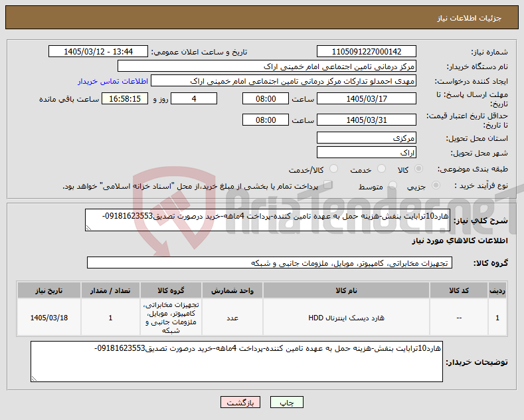Click the واحد شمارش column header
Image resolution: width=524 pixels, height=420 pixels.
point(232,290)
